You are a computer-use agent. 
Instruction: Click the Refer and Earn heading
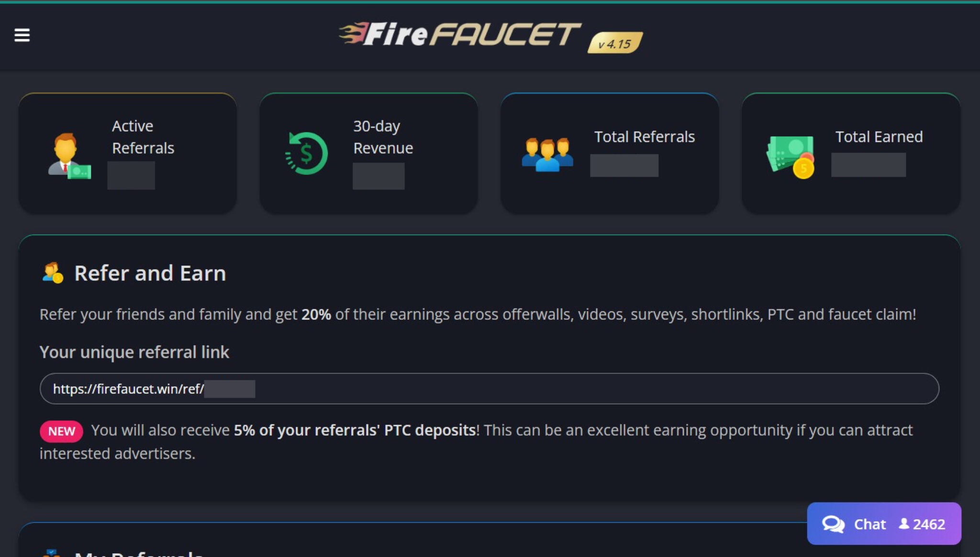click(150, 273)
